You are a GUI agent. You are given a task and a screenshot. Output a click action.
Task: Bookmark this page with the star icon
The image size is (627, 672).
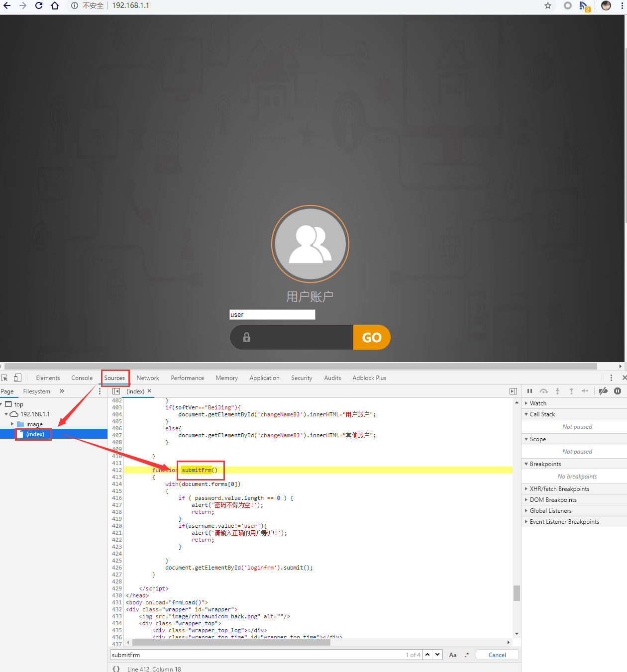click(x=548, y=5)
